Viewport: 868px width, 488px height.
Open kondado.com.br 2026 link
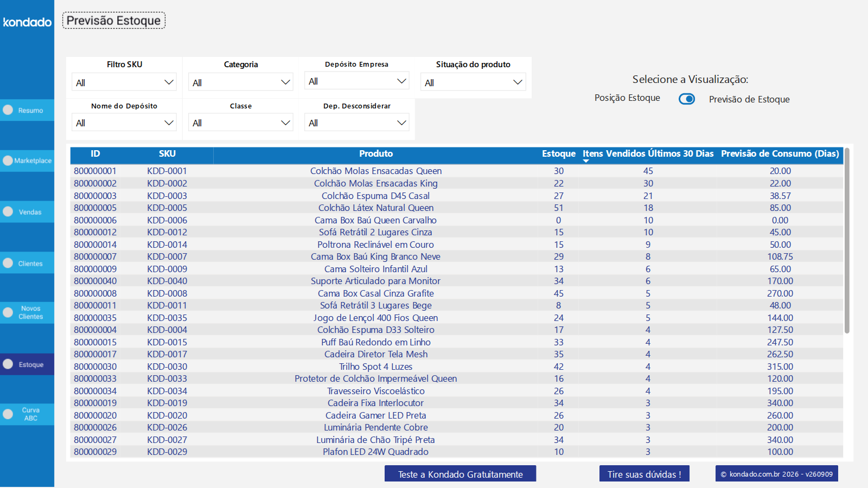coord(777,474)
